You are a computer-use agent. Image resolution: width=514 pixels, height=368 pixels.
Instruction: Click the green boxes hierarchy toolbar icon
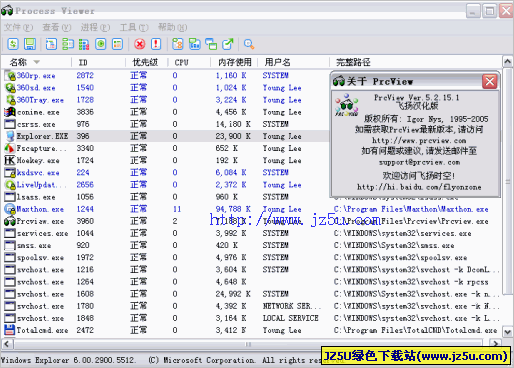click(x=68, y=44)
